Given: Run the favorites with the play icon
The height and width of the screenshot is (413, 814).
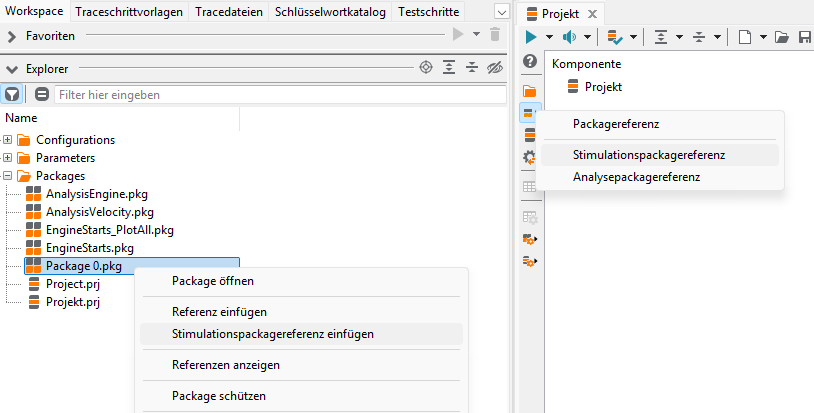Looking at the screenshot, I should [x=458, y=35].
